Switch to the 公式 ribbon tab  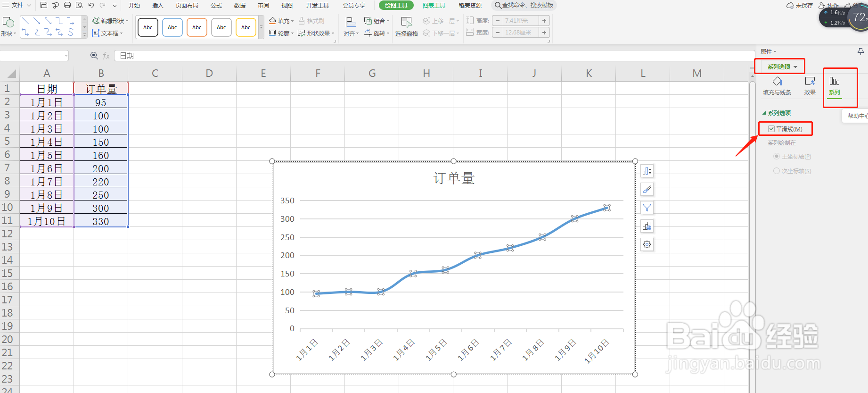[x=216, y=5]
